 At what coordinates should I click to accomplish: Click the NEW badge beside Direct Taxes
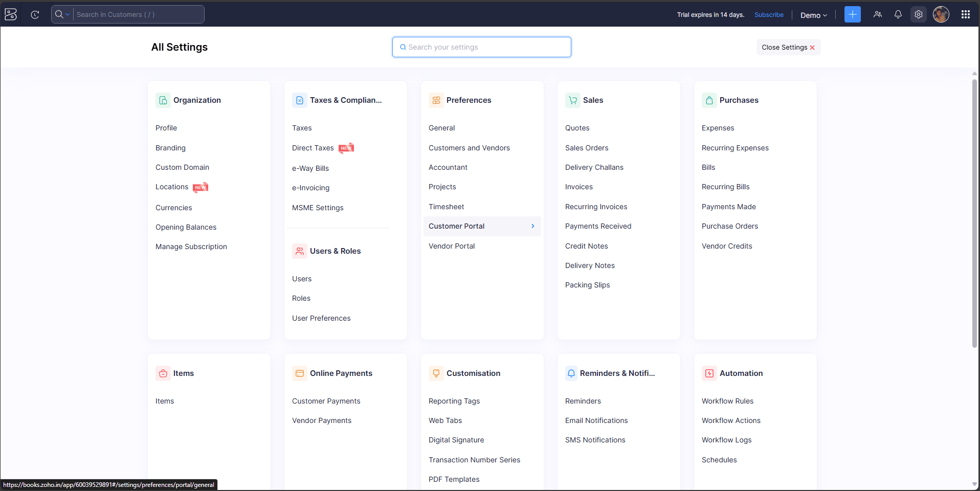pyautogui.click(x=346, y=148)
